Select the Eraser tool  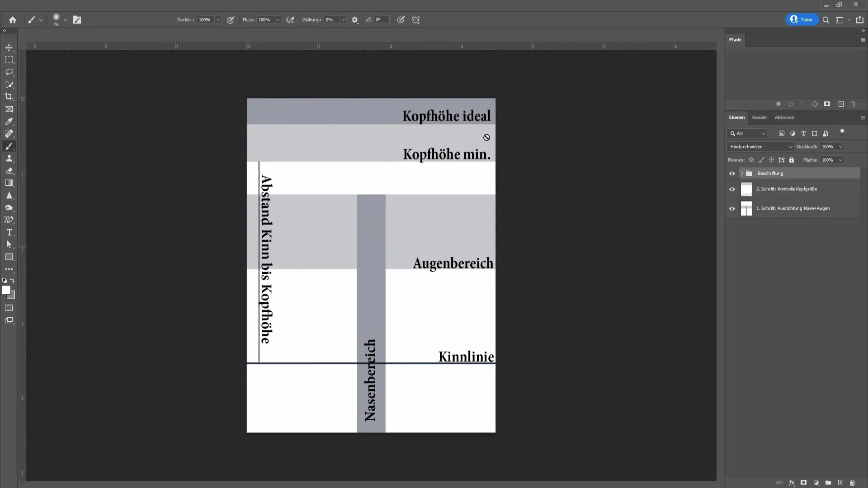9,171
